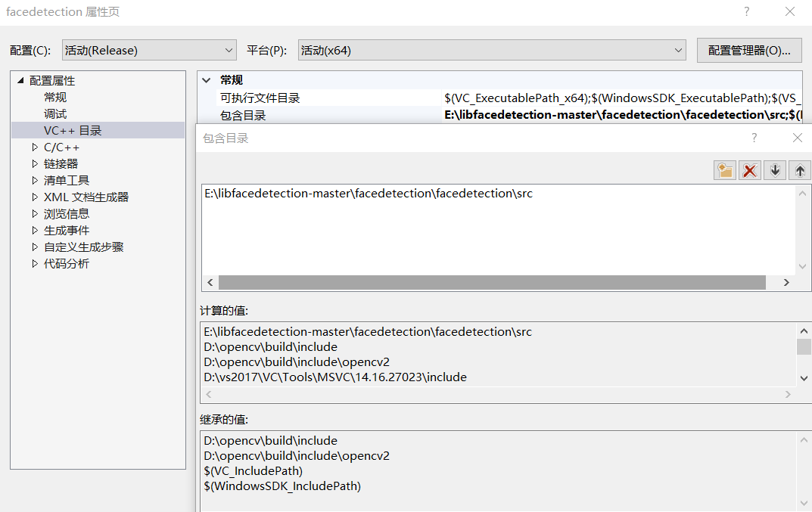812x512 pixels.
Task: Select D:\opencv\build\include in 继承的值
Action: [270, 441]
